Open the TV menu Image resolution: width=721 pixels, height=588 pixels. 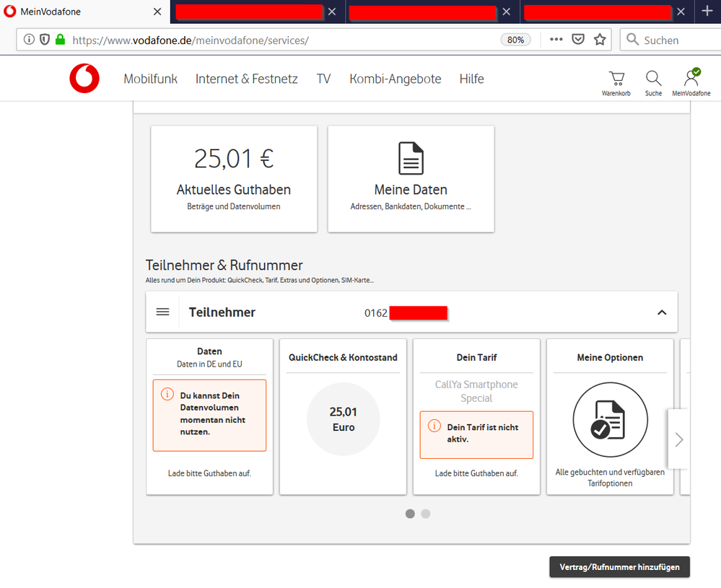[x=323, y=79]
